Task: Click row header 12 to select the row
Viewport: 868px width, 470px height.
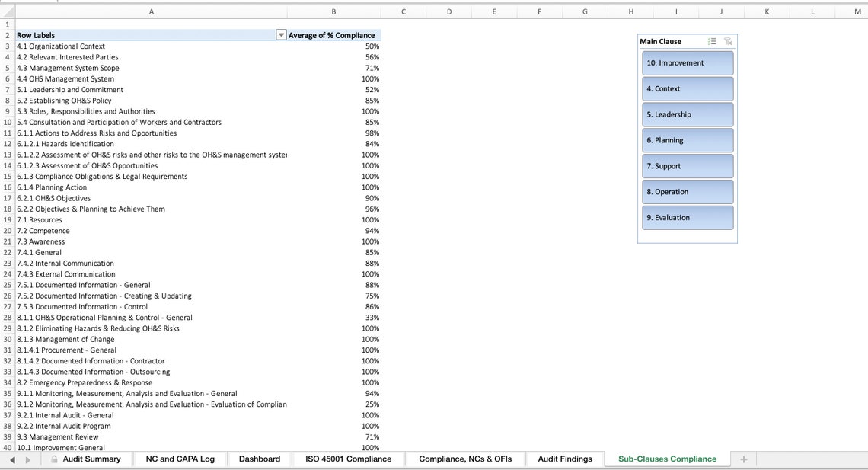Action: [6, 143]
